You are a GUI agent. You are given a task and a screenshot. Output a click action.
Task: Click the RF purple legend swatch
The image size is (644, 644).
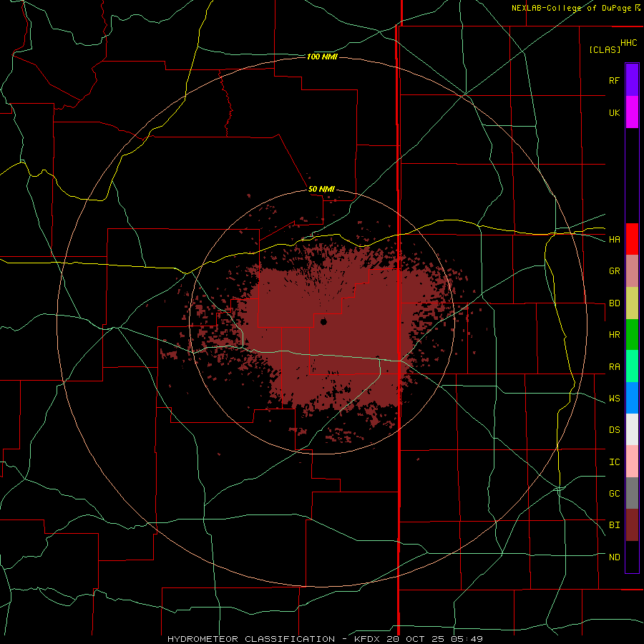point(632,79)
